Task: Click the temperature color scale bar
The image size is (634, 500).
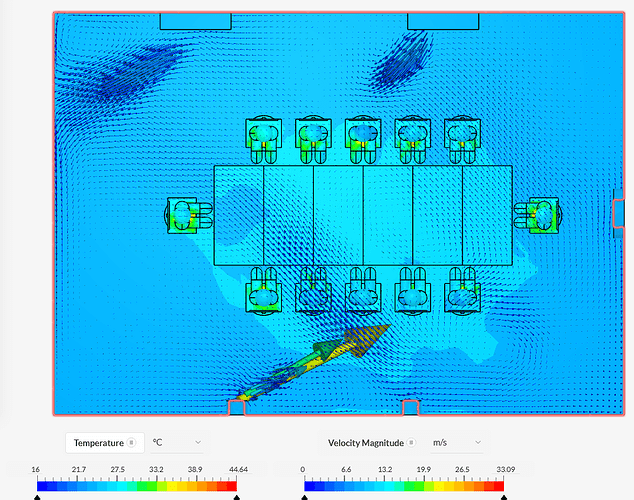Action: (137, 486)
